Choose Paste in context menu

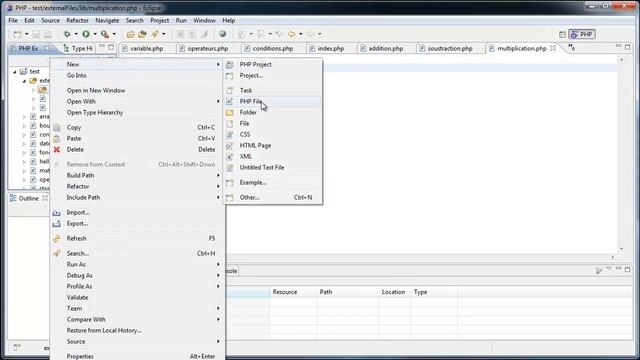click(x=137, y=138)
